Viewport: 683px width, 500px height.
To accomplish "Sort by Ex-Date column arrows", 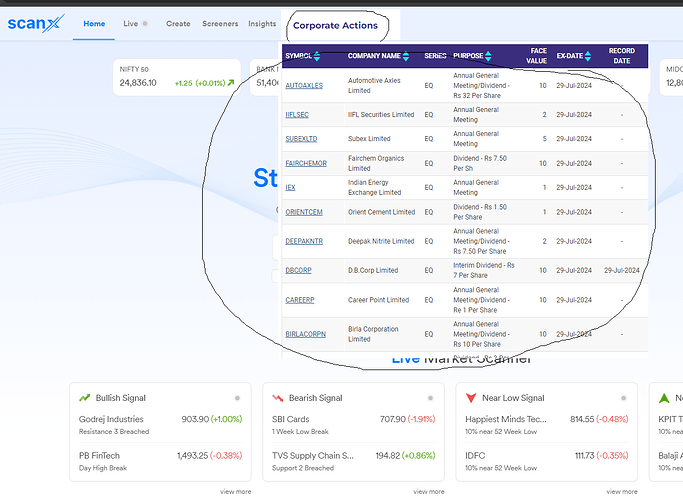I will coord(588,56).
